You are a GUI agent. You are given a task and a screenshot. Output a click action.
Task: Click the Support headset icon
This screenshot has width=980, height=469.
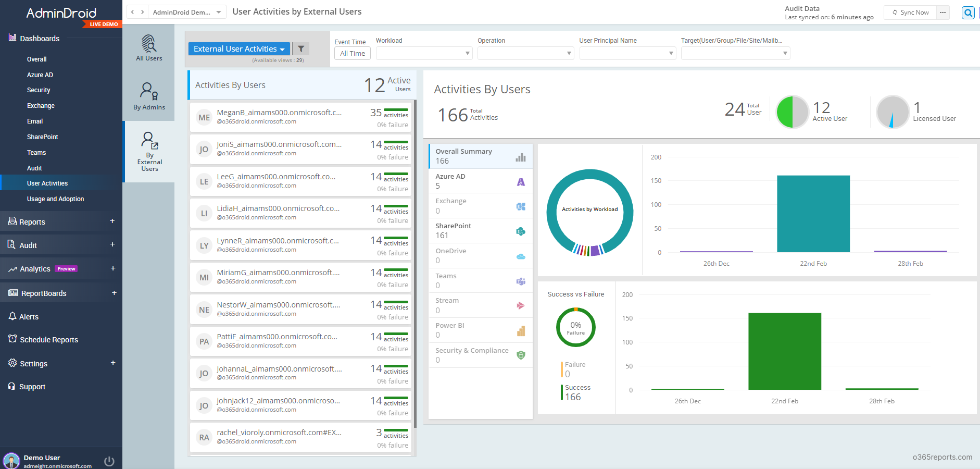[12, 386]
